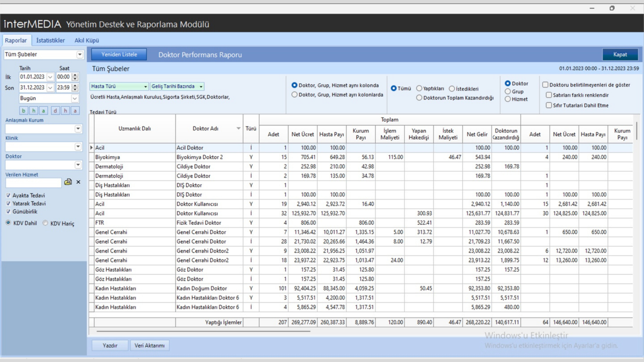The width and height of the screenshot is (644, 362).
Task: Open the Verilen Hizmet browse folder icon
Action: [68, 182]
